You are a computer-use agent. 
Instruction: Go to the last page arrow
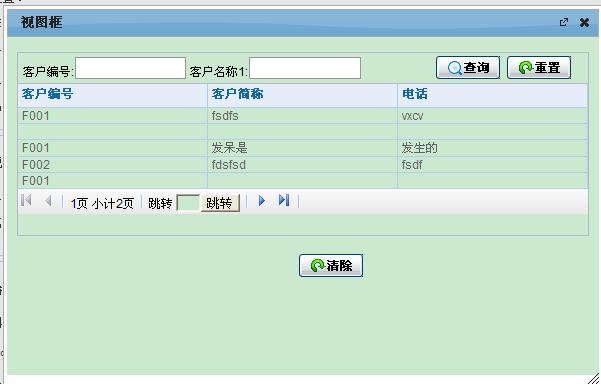(x=284, y=200)
